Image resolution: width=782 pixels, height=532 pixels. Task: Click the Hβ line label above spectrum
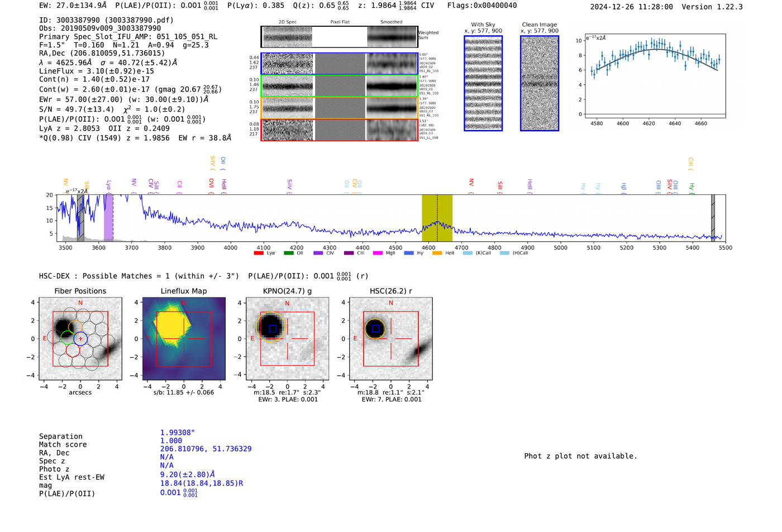(x=624, y=188)
